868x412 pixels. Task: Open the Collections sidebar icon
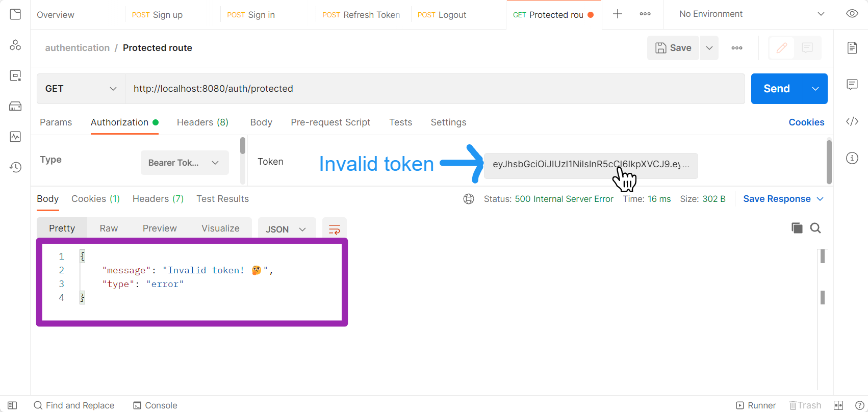coord(15,14)
